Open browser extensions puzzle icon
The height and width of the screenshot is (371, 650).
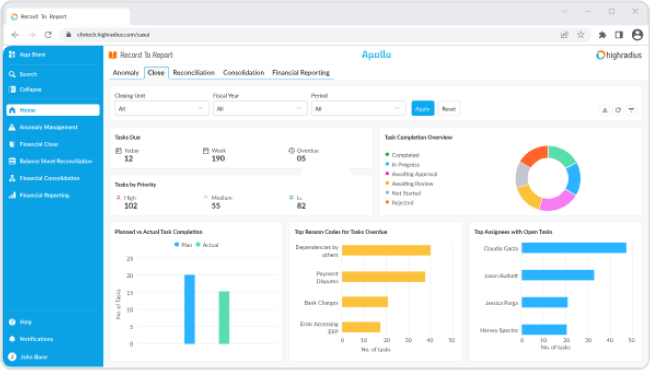602,35
